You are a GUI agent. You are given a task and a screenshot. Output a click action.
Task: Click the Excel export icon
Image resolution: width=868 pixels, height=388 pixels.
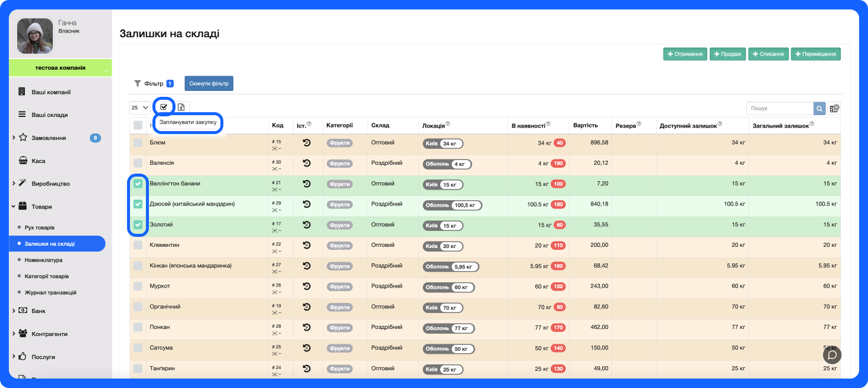point(181,107)
